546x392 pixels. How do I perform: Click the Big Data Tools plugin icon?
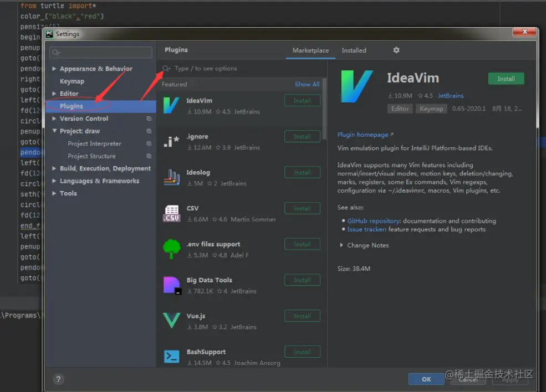click(172, 285)
